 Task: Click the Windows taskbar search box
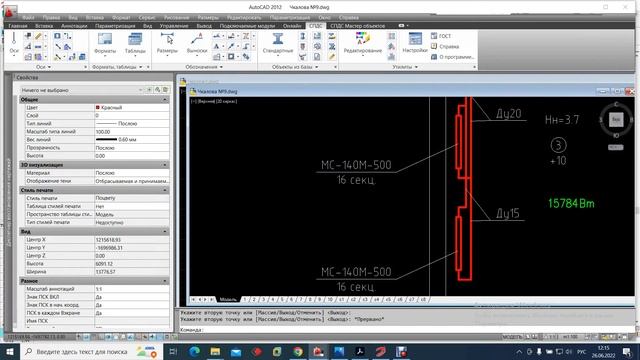click(91, 351)
